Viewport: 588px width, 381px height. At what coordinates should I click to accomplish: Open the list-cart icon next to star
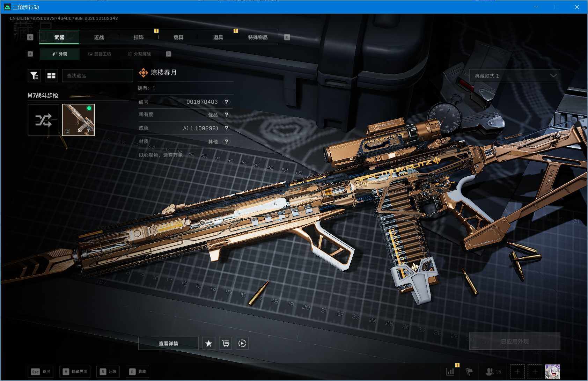point(226,343)
